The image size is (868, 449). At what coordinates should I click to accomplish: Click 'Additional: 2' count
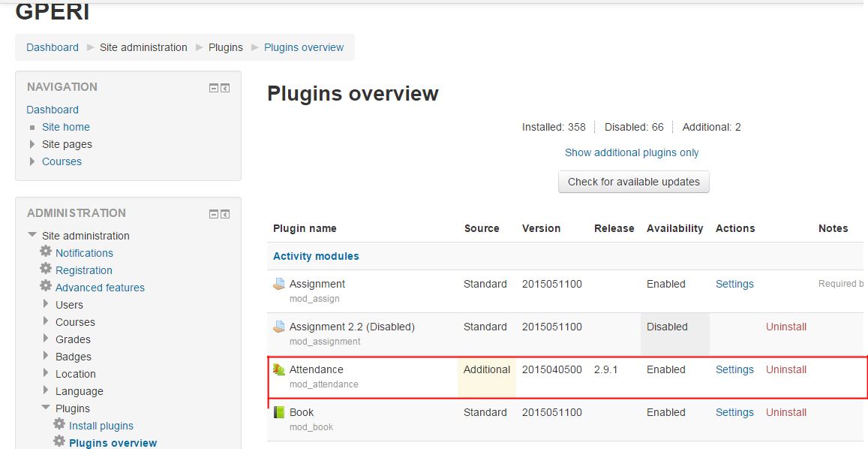(x=711, y=127)
